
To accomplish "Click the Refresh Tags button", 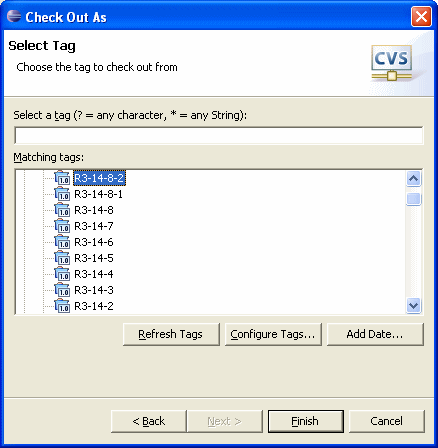I will (171, 334).
